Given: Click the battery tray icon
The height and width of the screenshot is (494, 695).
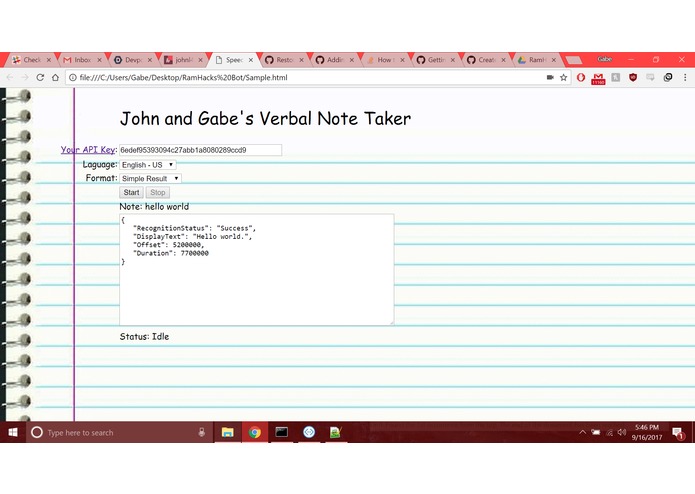Looking at the screenshot, I should pos(596,432).
